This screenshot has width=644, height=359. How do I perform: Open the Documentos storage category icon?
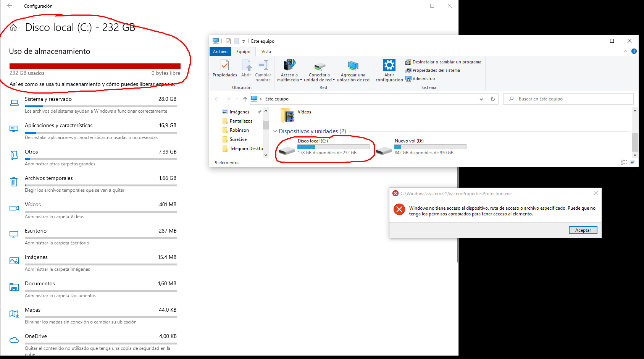(x=14, y=287)
